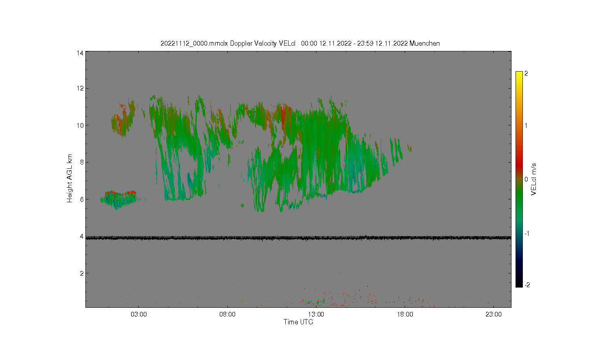Click the height tick label 8
This screenshot has height=364, width=607.
(x=82, y=162)
